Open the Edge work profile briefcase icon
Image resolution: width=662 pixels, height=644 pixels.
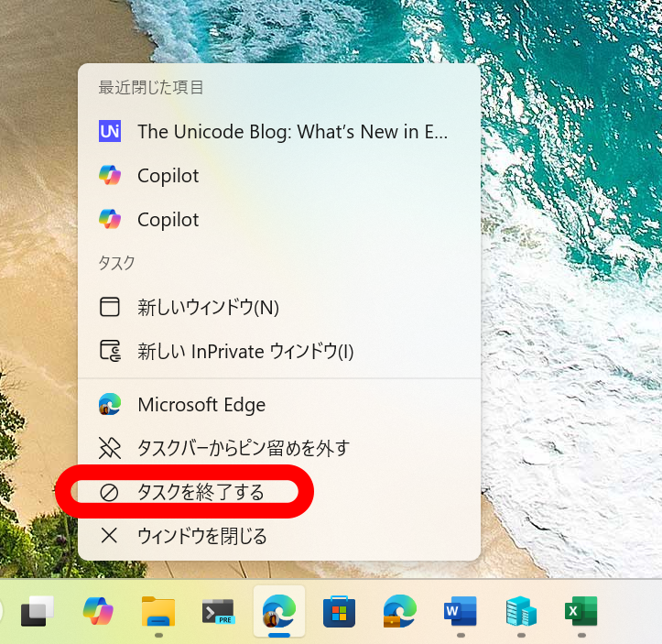399,611
